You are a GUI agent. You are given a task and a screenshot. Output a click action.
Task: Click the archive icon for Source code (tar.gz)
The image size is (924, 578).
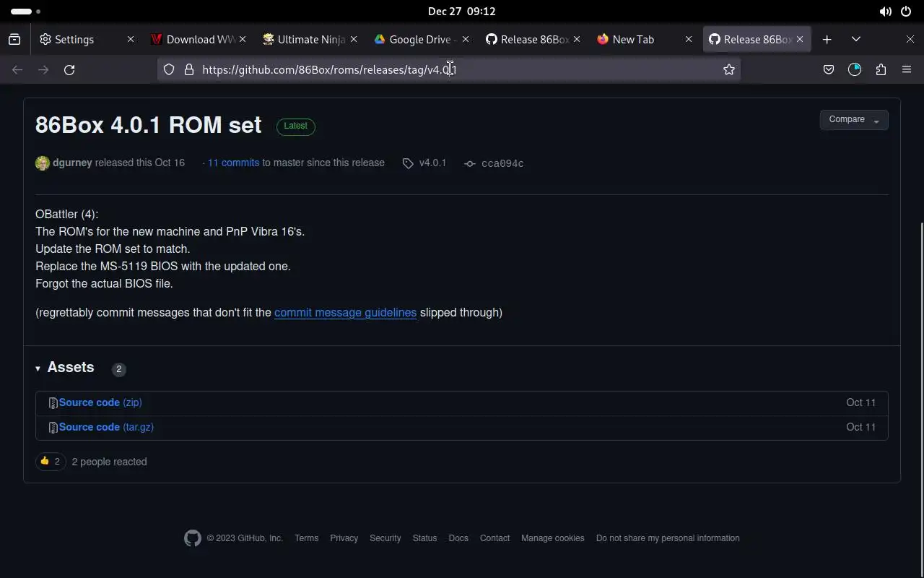click(x=53, y=428)
